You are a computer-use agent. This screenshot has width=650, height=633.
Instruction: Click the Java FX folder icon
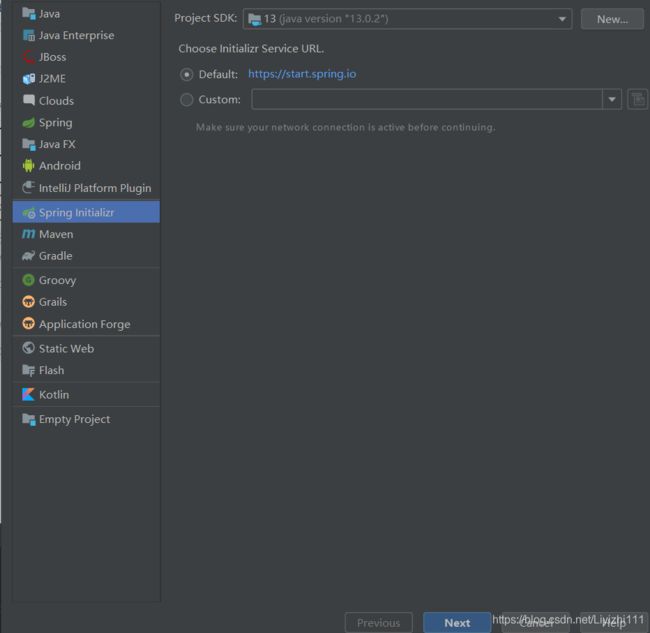pos(29,144)
